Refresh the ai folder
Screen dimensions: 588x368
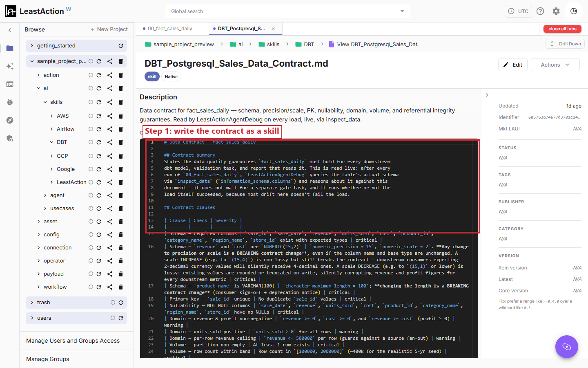(99, 88)
